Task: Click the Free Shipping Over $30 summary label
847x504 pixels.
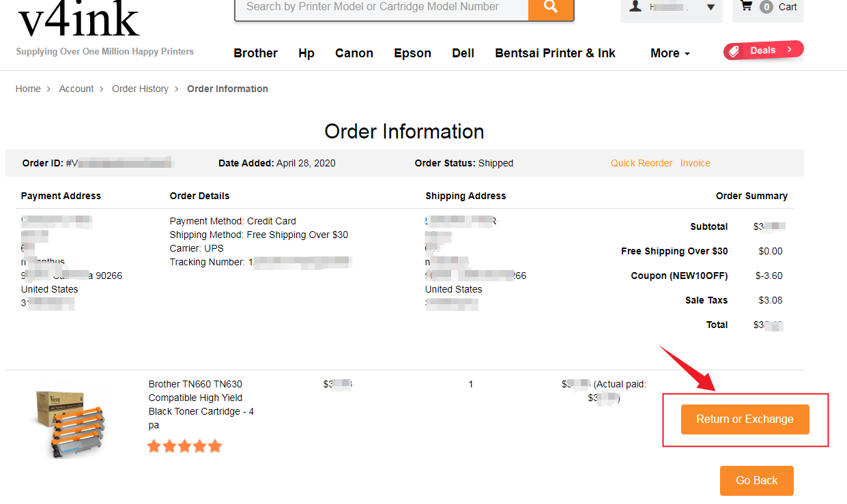Action: coord(674,251)
